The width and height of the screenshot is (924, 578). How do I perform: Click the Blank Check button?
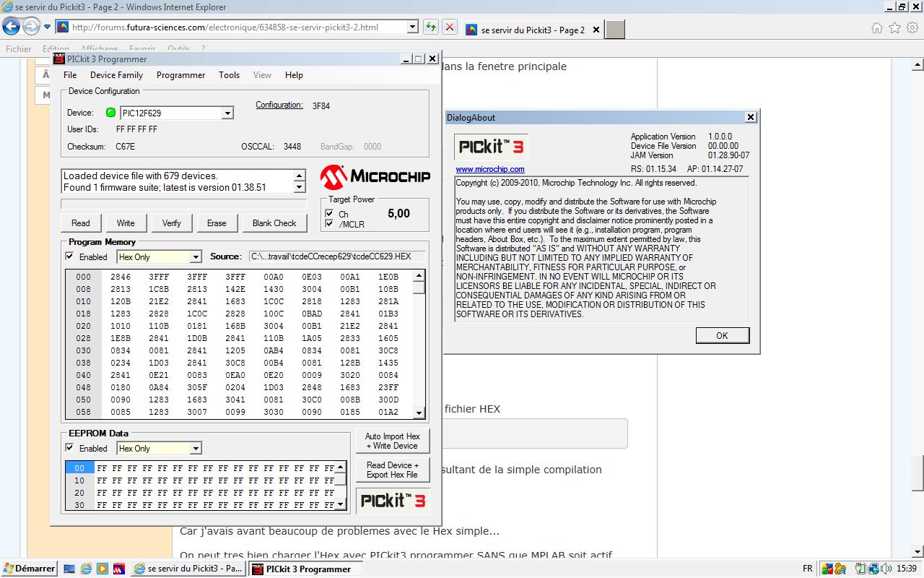point(274,223)
